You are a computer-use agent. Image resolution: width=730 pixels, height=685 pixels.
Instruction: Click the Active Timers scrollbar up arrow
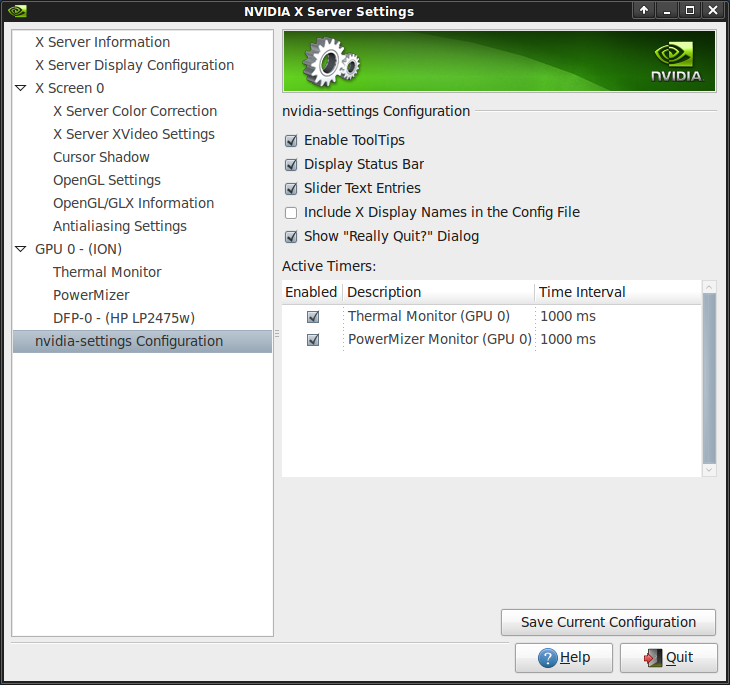point(709,287)
